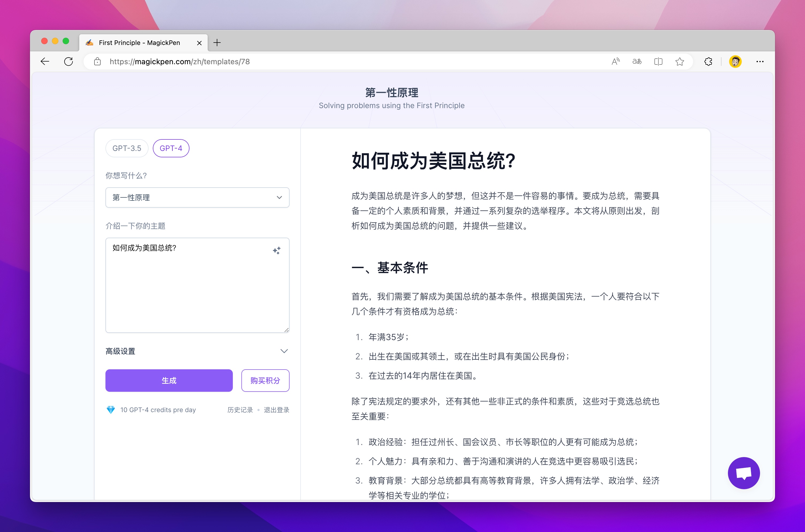The image size is (805, 532).
Task: Select the GPT-4 model option
Action: coord(171,148)
